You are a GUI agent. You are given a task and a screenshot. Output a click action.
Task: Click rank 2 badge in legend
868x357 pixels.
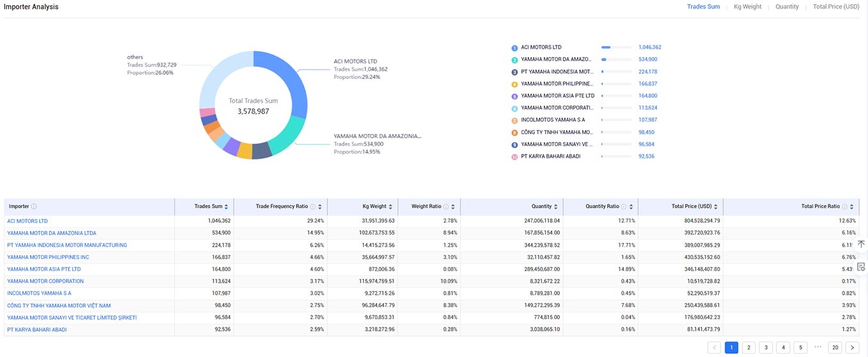514,60
